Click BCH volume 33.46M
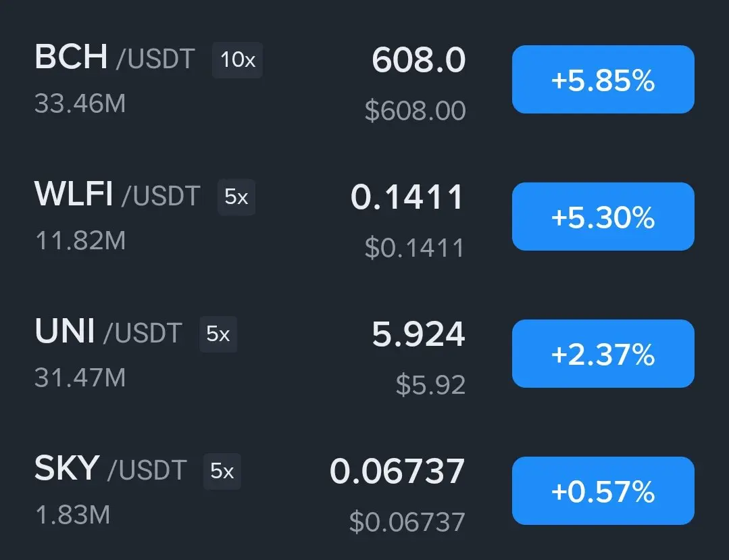Screen dimensions: 729x560 (80, 103)
